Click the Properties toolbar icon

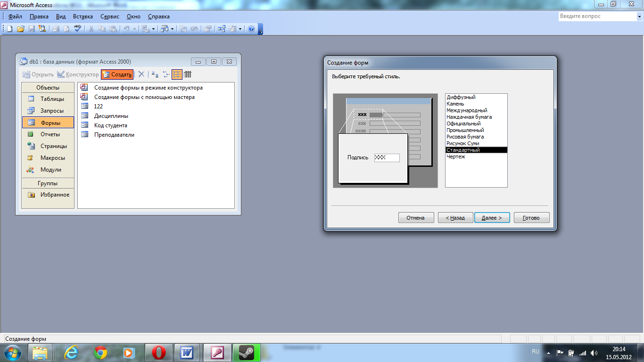(x=207, y=29)
